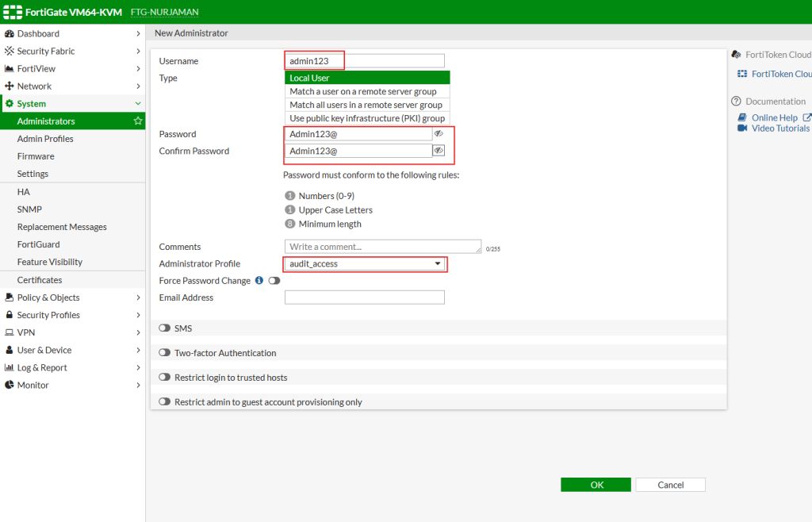Enable the Force Password Change toggle
Screen dimensions: 812x522
[274, 281]
